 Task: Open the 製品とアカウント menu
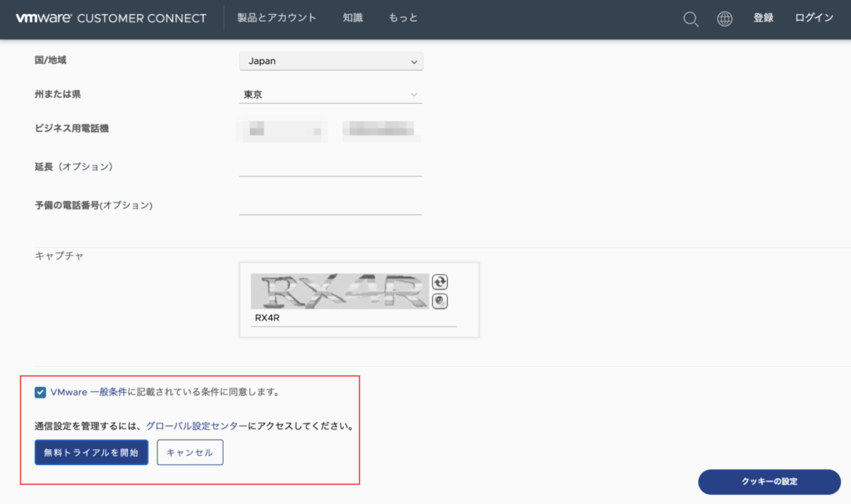[x=277, y=18]
